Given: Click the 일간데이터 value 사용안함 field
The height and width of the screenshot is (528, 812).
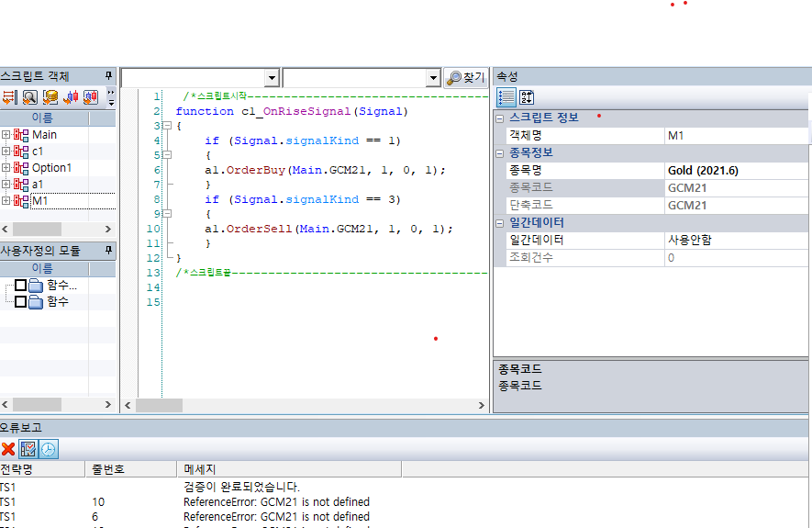Looking at the screenshot, I should (734, 240).
